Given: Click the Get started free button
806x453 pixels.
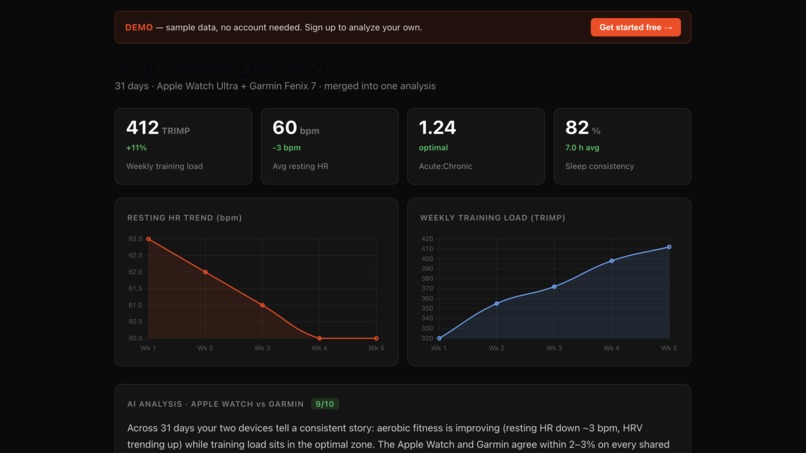Looking at the screenshot, I should [635, 27].
